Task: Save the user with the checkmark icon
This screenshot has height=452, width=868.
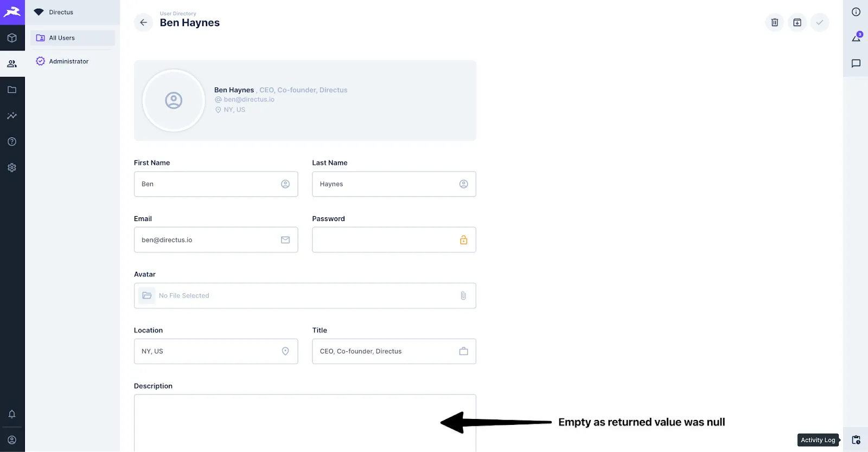Action: point(819,22)
